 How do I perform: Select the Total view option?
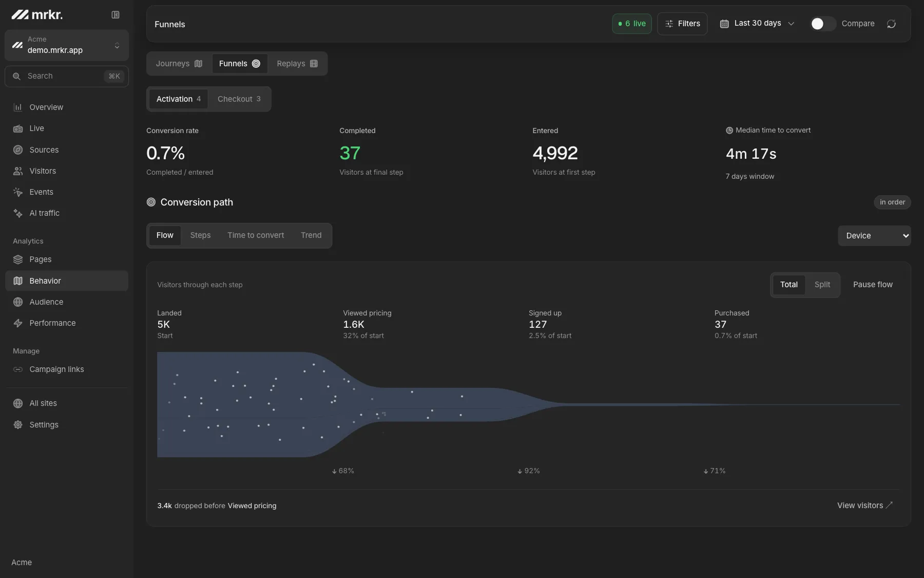pyautogui.click(x=788, y=285)
